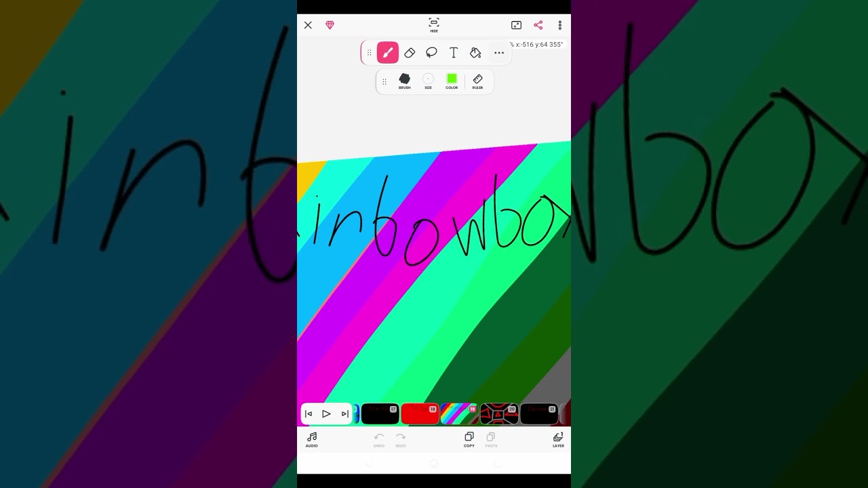Open the Audio panel

click(312, 439)
